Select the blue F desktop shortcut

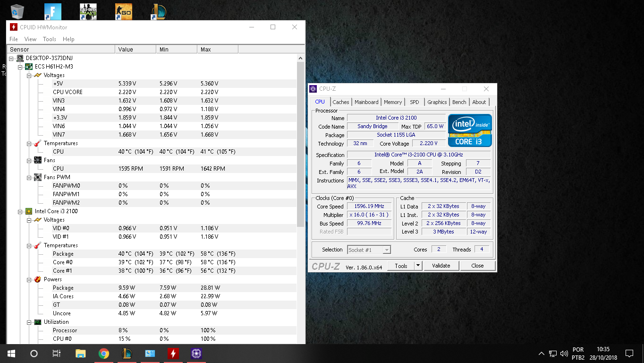tap(52, 12)
